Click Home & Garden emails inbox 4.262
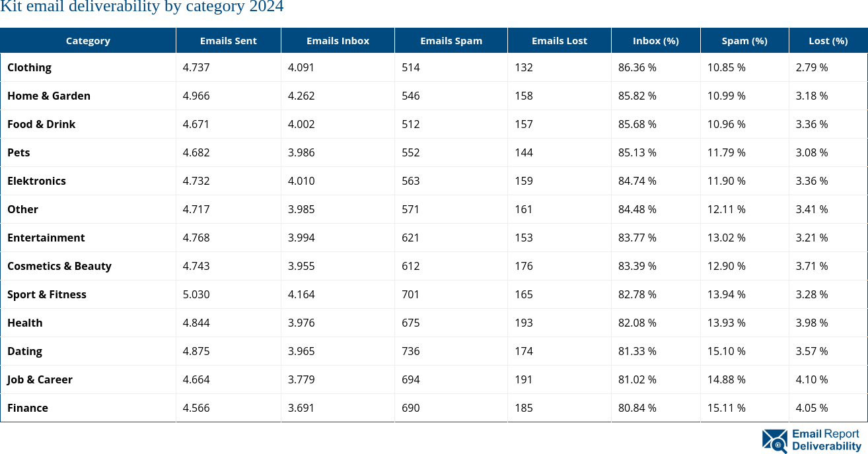 tap(301, 96)
